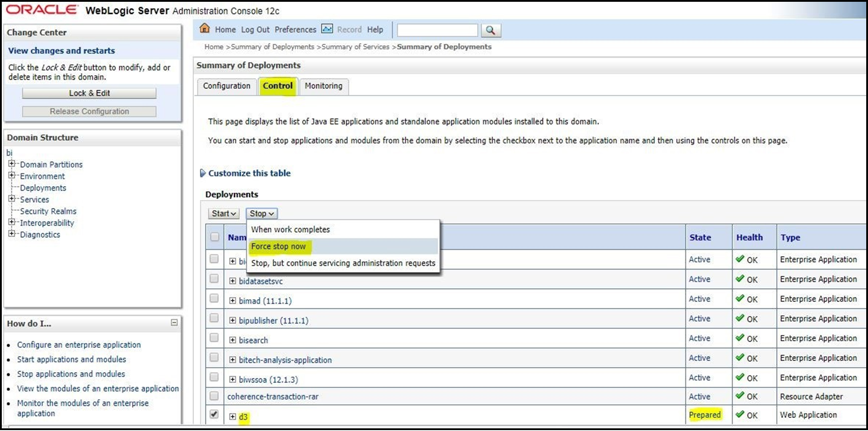Open coherence-transaction-rar deployment link
Screen dimensions: 868x431
[273, 397]
